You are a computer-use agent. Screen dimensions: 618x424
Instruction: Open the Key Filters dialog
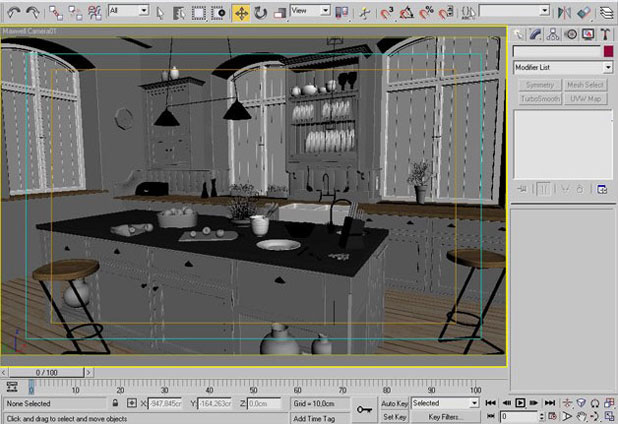pos(444,417)
